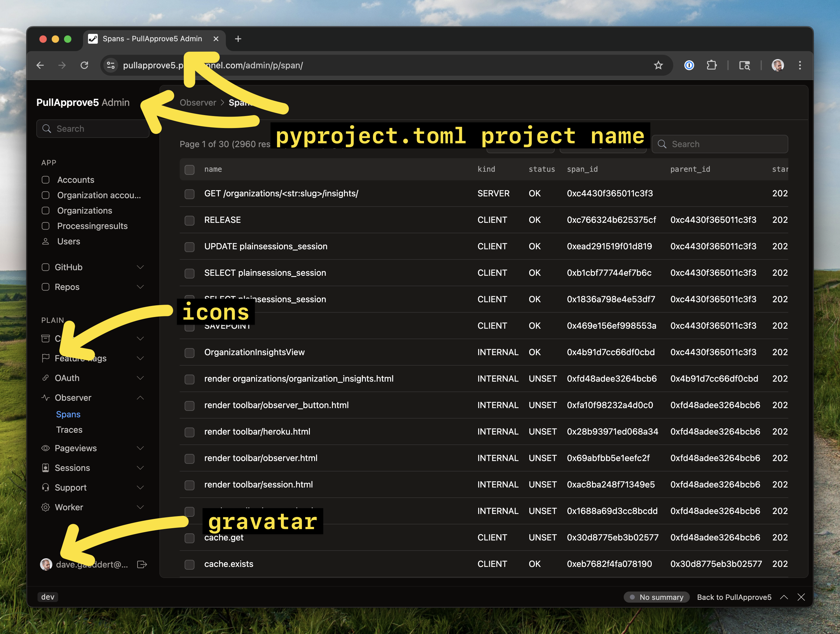The width and height of the screenshot is (840, 634).
Task: Check the GET /organizations insights row checkbox
Action: pyautogui.click(x=190, y=194)
